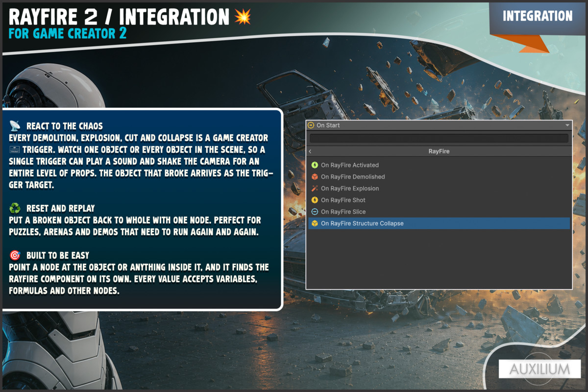This screenshot has height=392, width=588.
Task: Click the RayFire category header
Action: point(439,151)
